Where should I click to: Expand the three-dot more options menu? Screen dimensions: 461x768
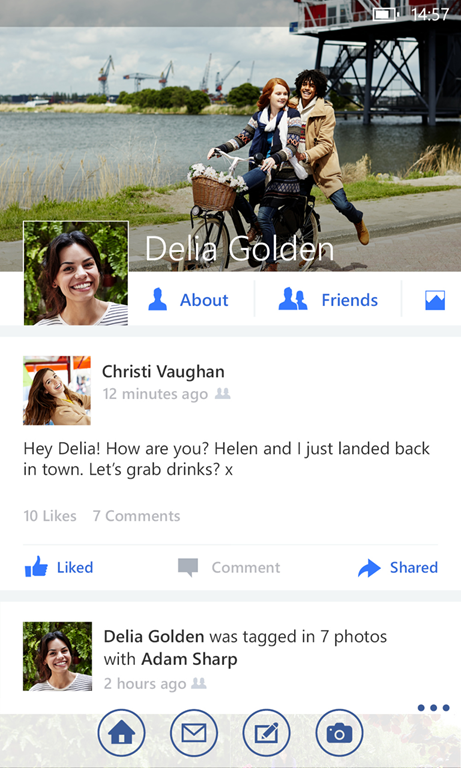pyautogui.click(x=434, y=707)
